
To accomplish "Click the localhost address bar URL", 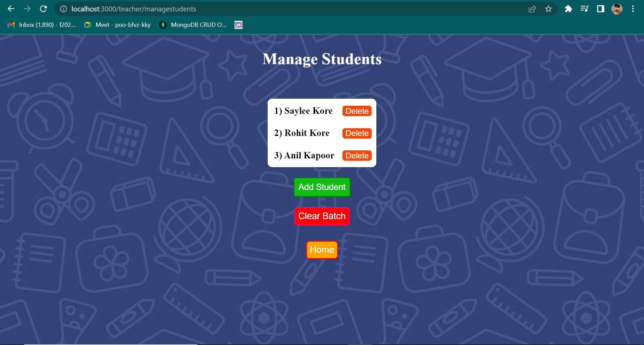I will point(133,9).
